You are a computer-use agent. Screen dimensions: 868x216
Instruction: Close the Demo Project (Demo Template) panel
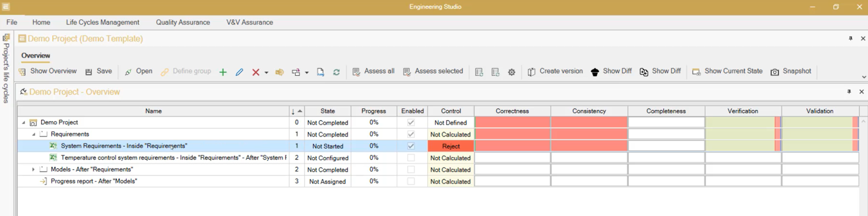(x=863, y=38)
